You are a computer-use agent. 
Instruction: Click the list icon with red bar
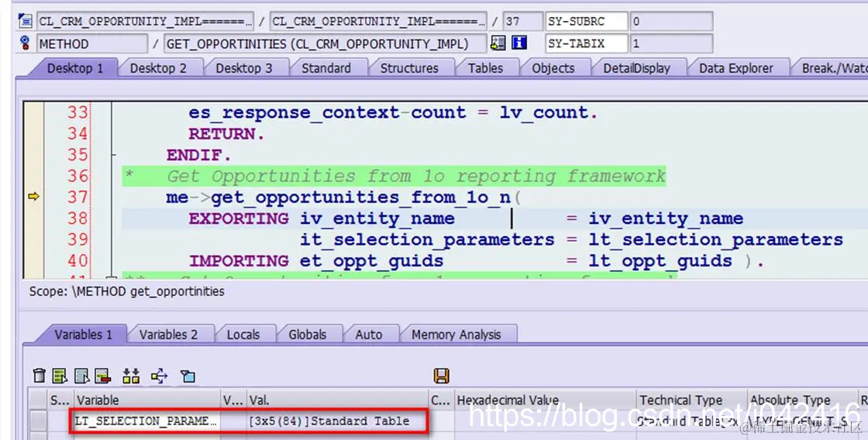(103, 376)
